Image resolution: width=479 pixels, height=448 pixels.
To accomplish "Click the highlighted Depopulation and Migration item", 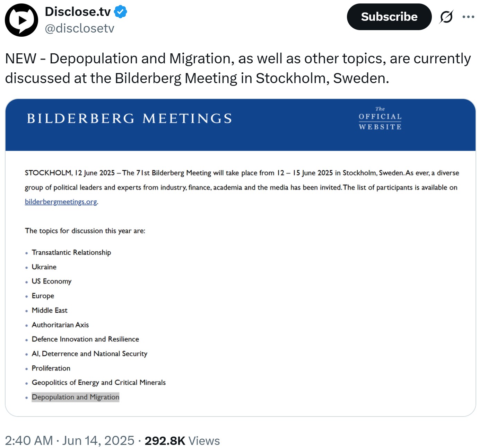I will (76, 397).
